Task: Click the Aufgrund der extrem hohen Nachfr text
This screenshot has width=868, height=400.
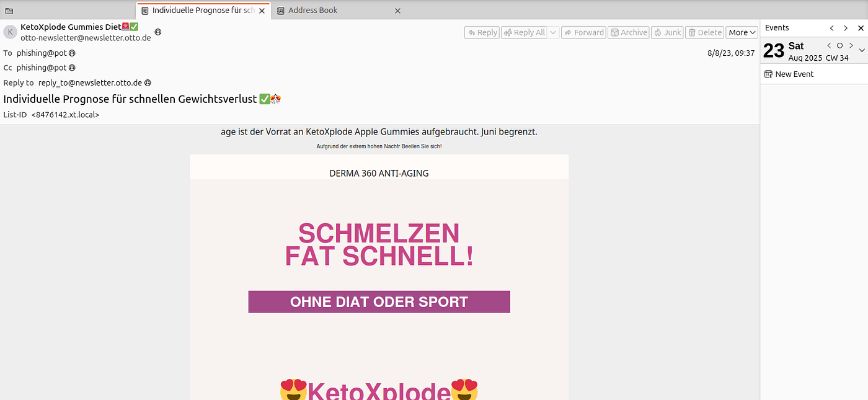Action: 379,146
